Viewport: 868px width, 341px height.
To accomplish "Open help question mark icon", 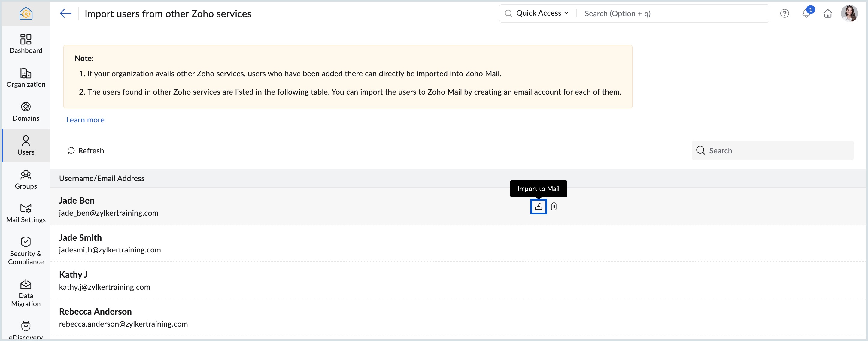I will (784, 14).
